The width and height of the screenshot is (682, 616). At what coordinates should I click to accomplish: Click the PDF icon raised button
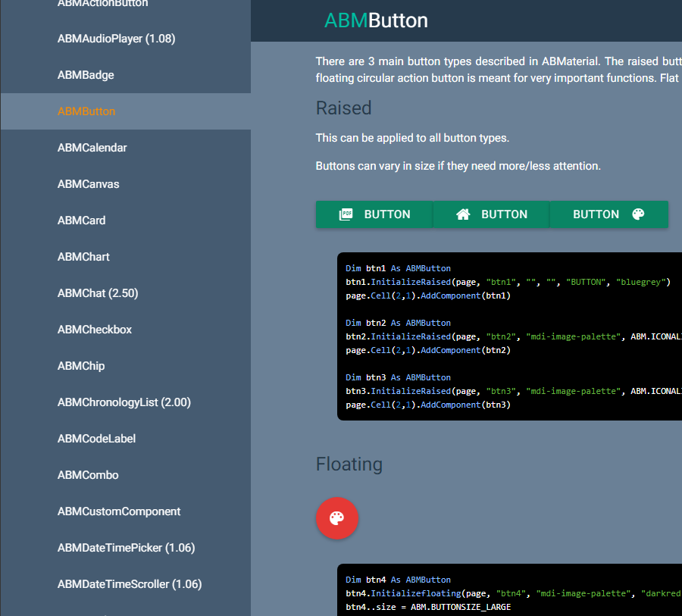point(374,214)
